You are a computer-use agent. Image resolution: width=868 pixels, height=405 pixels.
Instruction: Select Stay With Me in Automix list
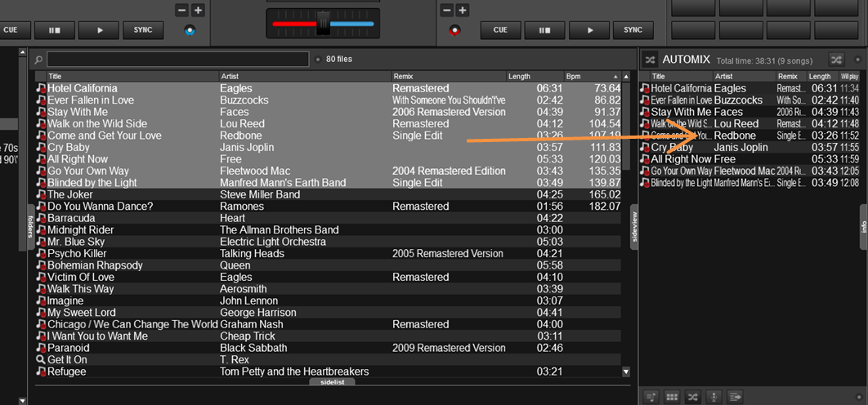point(750,112)
